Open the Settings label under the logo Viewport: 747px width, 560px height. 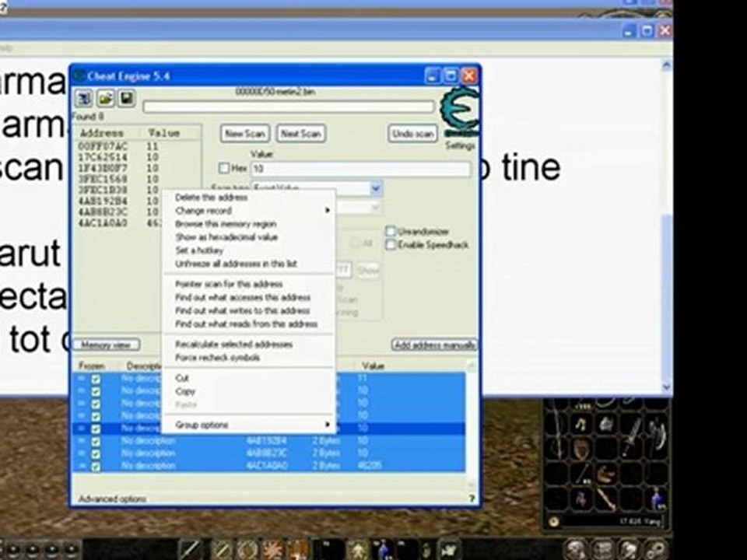point(460,145)
